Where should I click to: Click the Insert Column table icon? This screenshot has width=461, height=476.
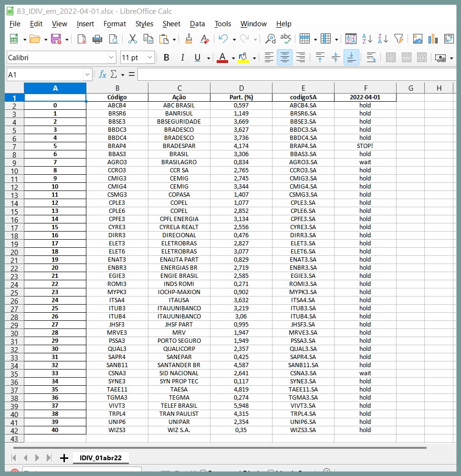(325, 39)
